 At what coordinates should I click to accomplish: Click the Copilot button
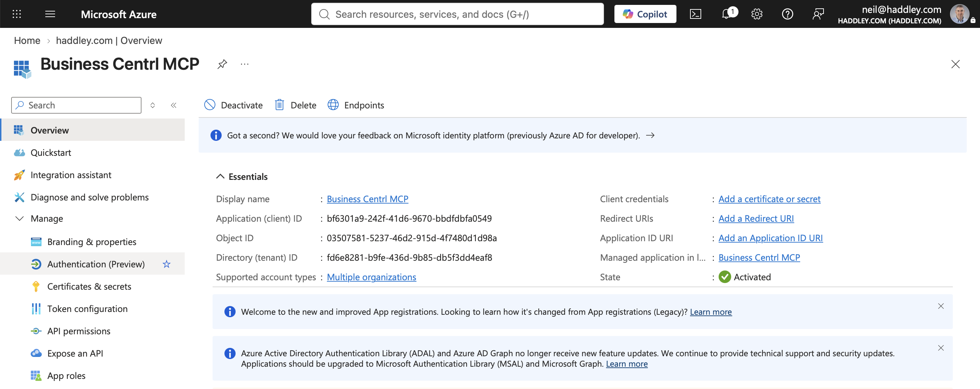(x=645, y=14)
